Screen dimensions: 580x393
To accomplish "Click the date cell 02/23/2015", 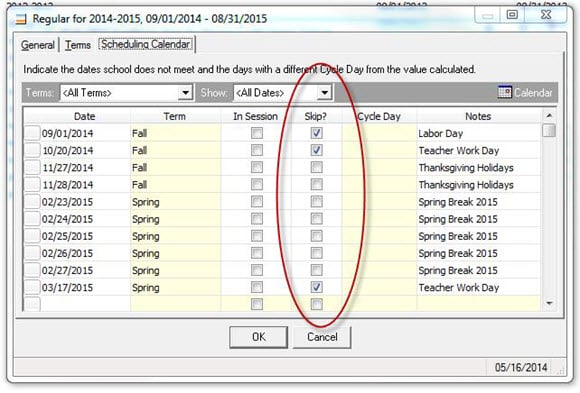I will coord(85,202).
